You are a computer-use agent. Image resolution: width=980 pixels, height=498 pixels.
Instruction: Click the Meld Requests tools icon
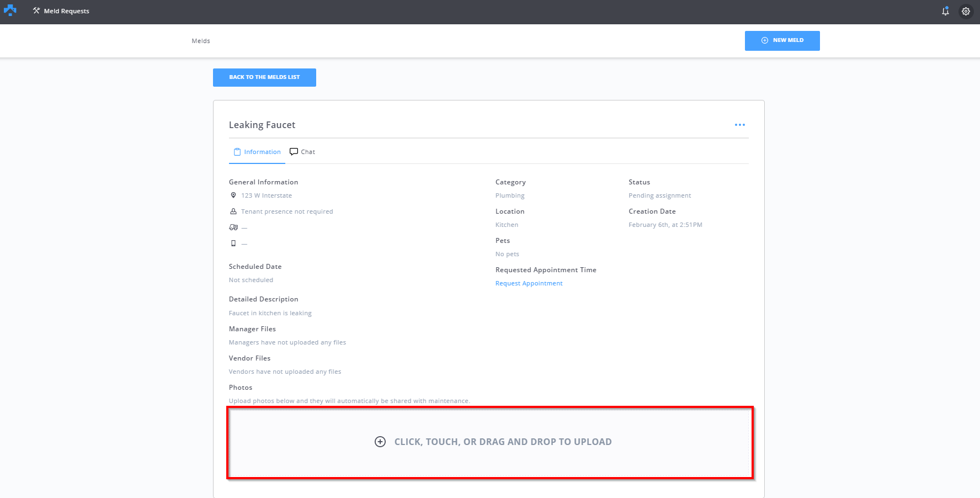[36, 10]
